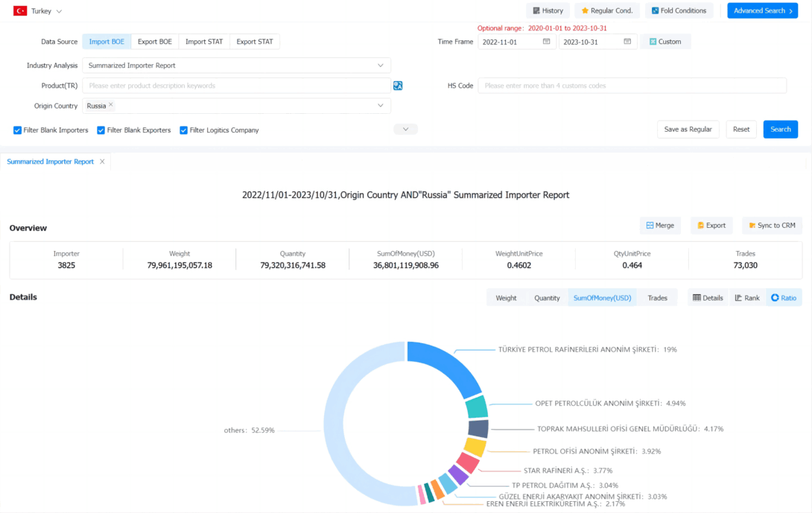Switch chart metric to Quantity
The width and height of the screenshot is (812, 513).
click(x=547, y=298)
